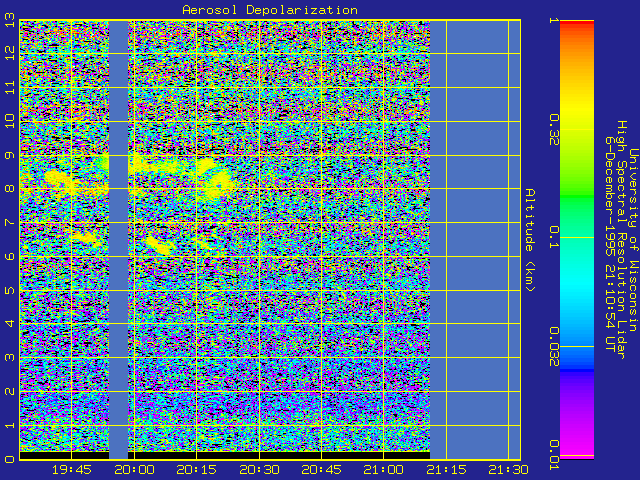This screenshot has width=640, height=480.
Task: Click the magenta bottom of colorbar
Action: 577,445
